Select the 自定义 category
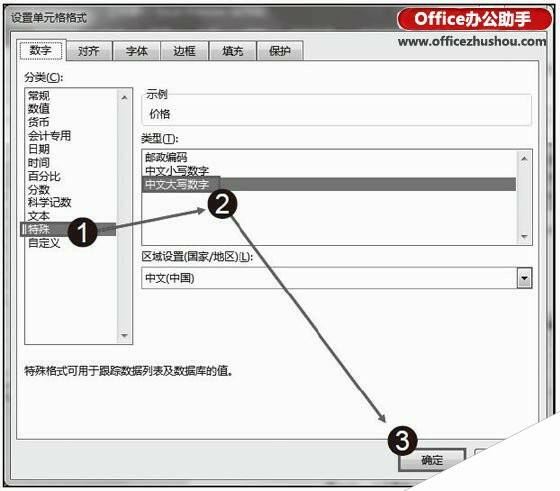The width and height of the screenshot is (560, 491). (44, 243)
